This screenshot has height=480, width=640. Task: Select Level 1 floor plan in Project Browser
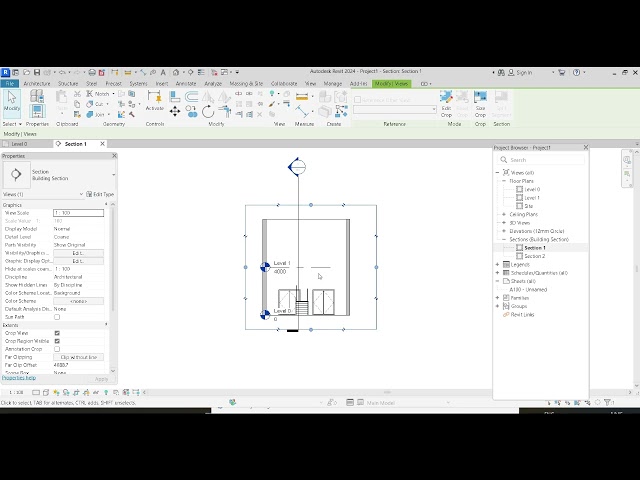click(x=532, y=198)
